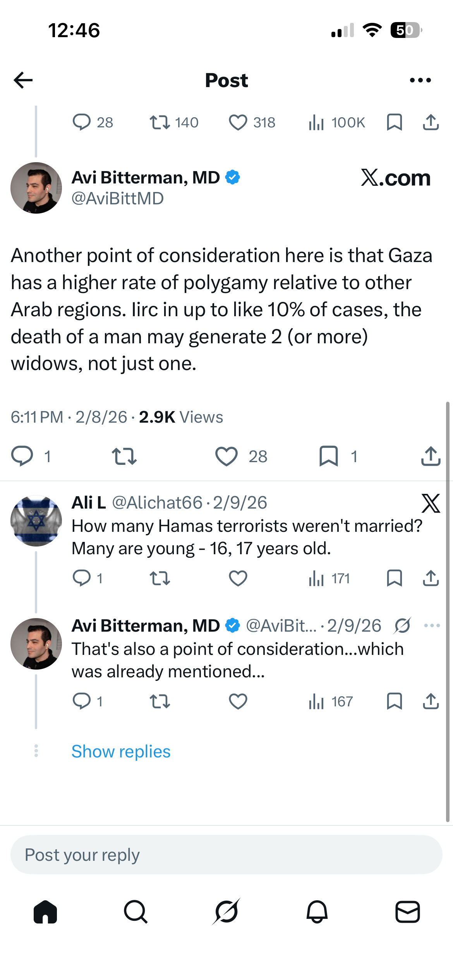Image resolution: width=453 pixels, height=980 pixels.
Task: View Avi Bitterman's profile picture on main post
Action: pyautogui.click(x=36, y=188)
